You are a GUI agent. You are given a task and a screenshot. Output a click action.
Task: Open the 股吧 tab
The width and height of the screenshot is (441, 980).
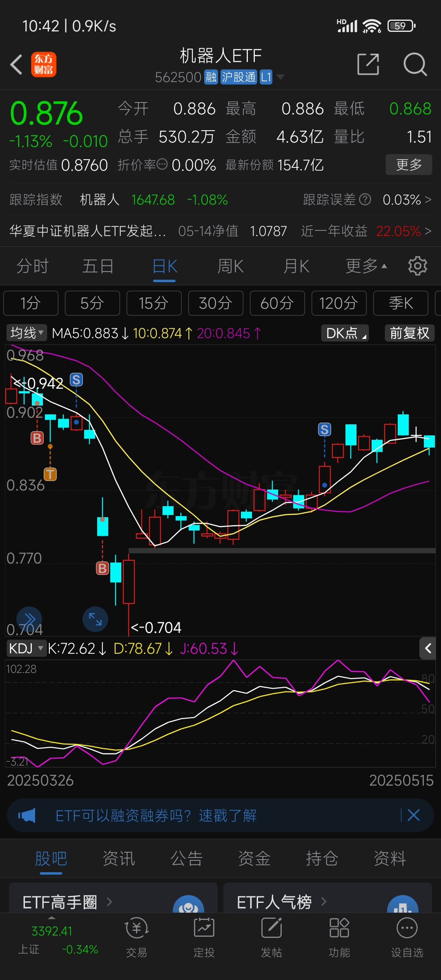click(x=51, y=858)
